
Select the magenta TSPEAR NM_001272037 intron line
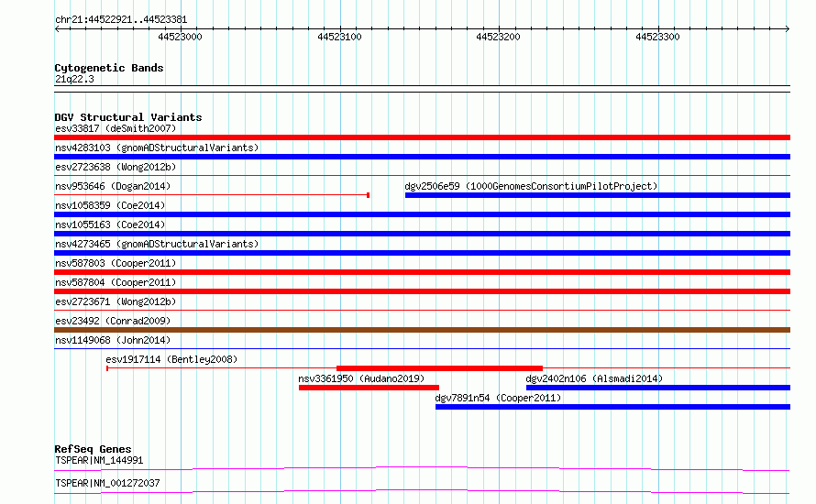422,491
